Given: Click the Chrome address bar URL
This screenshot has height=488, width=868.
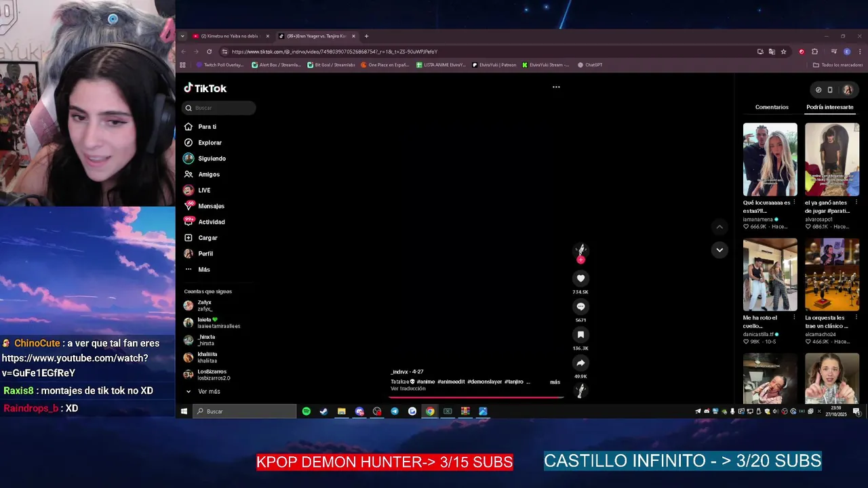Looking at the screenshot, I should click(334, 52).
